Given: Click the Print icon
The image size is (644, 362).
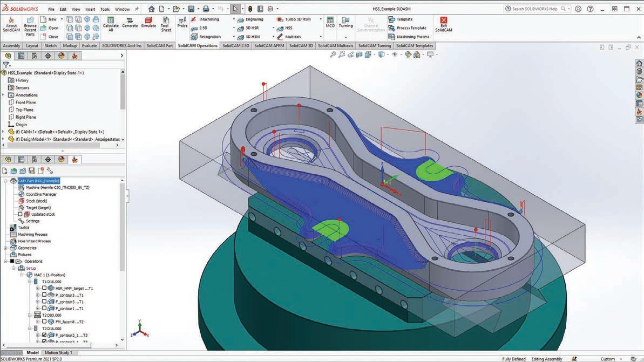Looking at the screenshot, I should pyautogui.click(x=206, y=9).
